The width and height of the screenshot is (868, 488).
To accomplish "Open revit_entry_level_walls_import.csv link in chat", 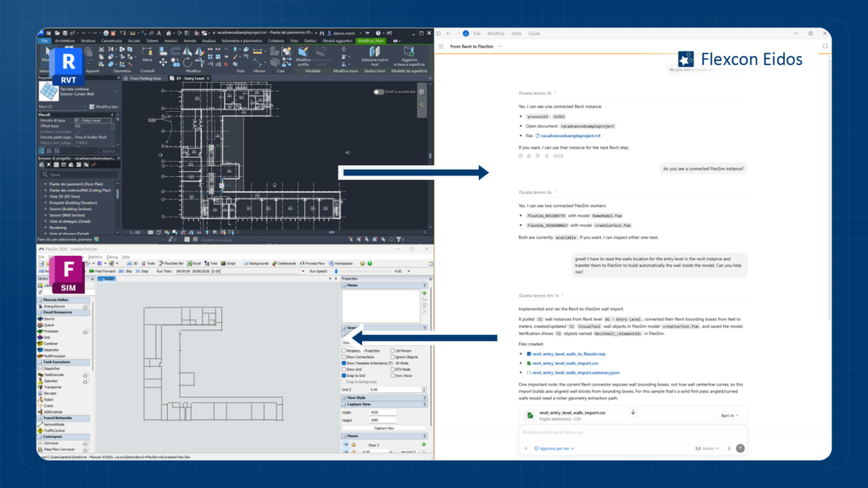I will tap(565, 363).
